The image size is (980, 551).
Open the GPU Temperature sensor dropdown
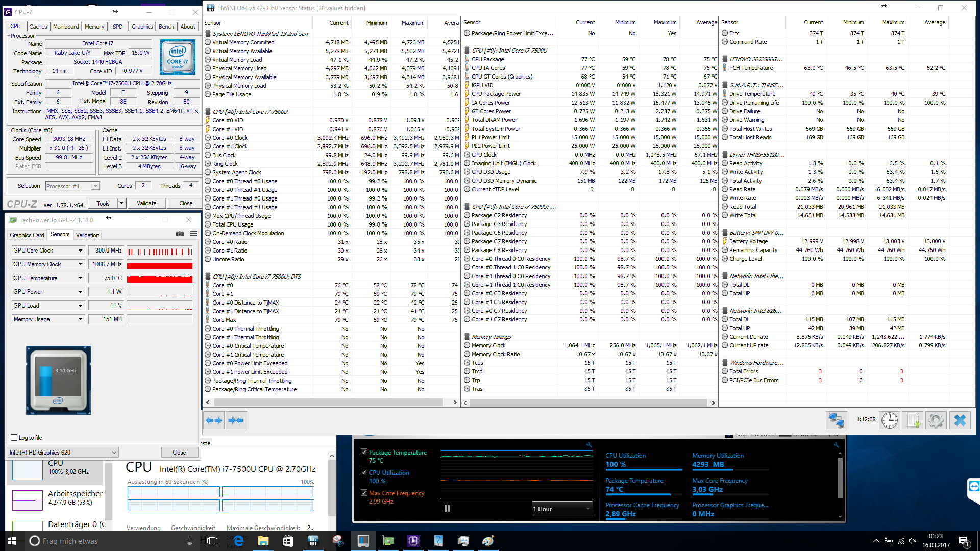(x=80, y=278)
